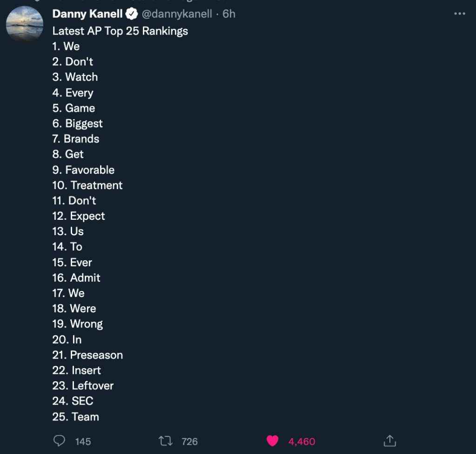Click the line "24. SEC"
Image resolution: width=476 pixels, height=454 pixels.
pos(73,401)
